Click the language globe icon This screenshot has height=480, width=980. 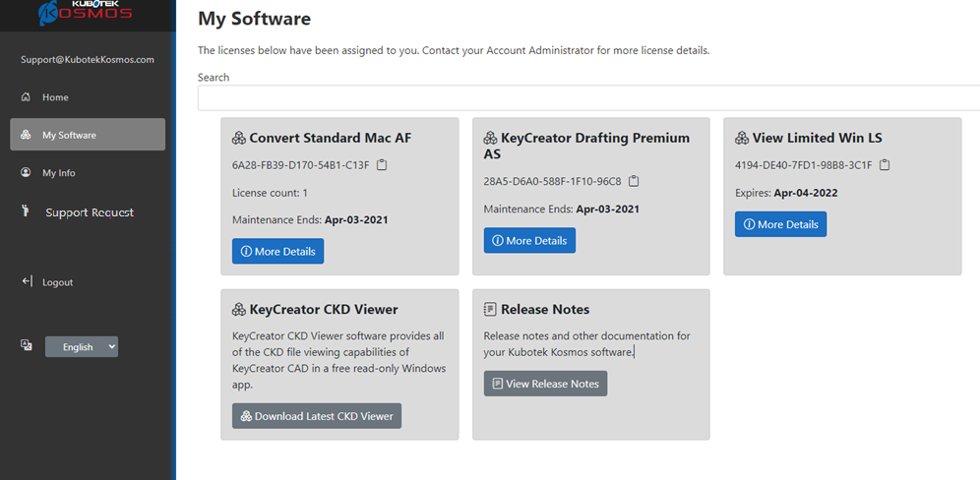tap(27, 345)
